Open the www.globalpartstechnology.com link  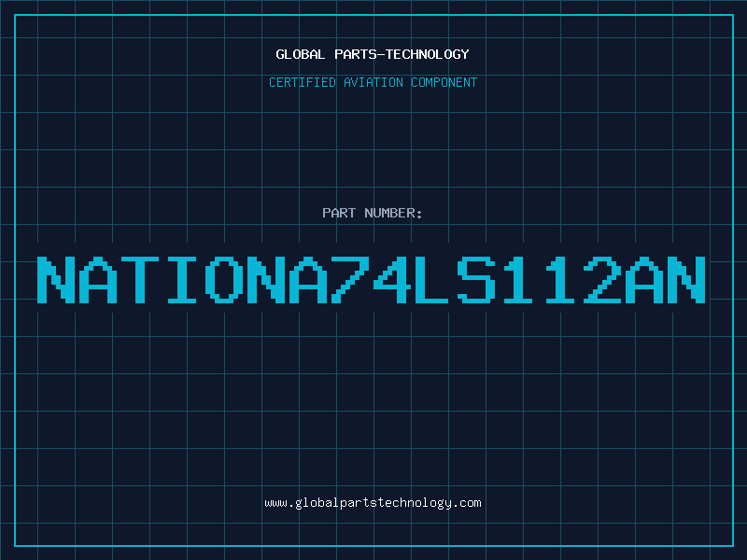tap(373, 503)
